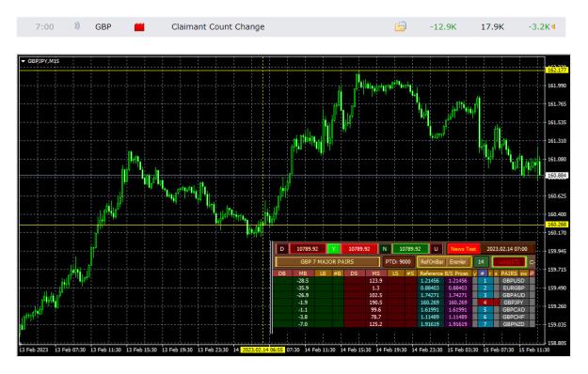Screen dimensions: 588x374
Task: Click the 17.9K forecast value
Action: click(492, 26)
